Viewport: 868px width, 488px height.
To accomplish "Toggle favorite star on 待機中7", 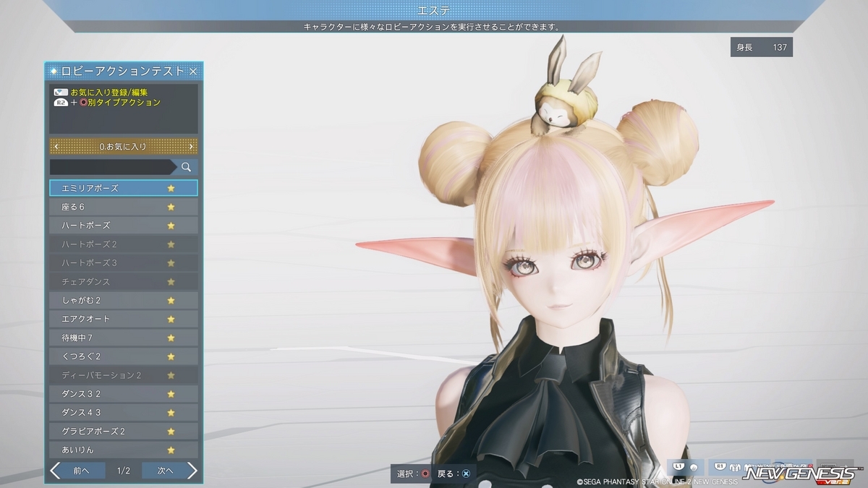I will pos(171,338).
